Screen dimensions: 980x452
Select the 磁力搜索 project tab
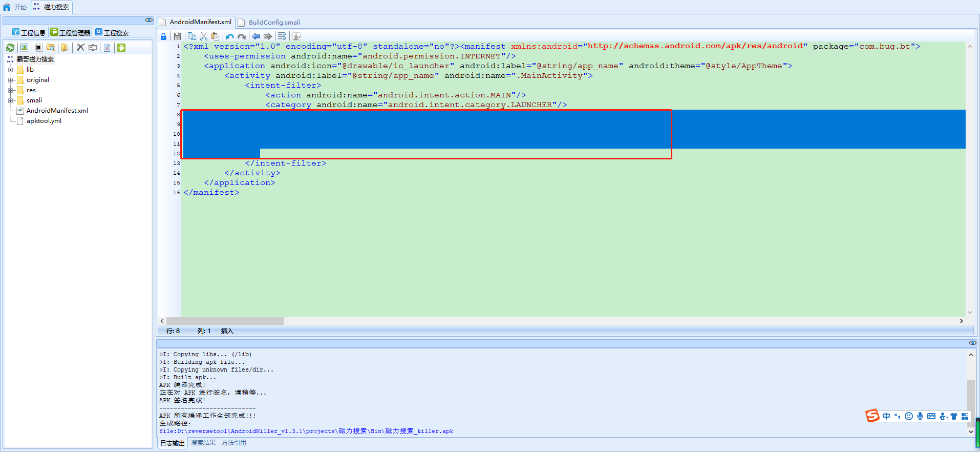pos(51,7)
